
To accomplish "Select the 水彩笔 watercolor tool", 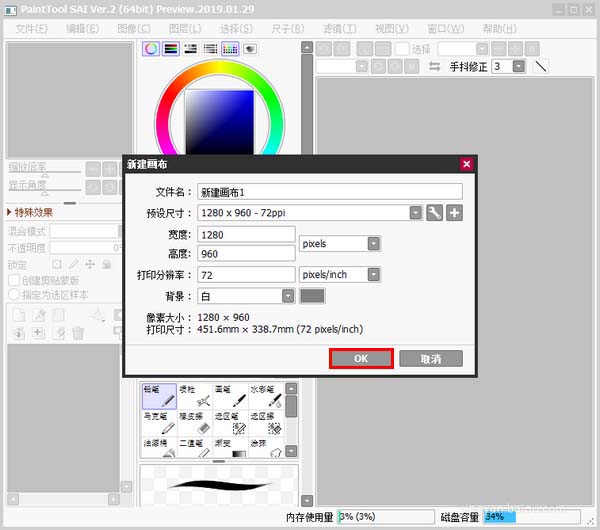I will click(x=266, y=396).
